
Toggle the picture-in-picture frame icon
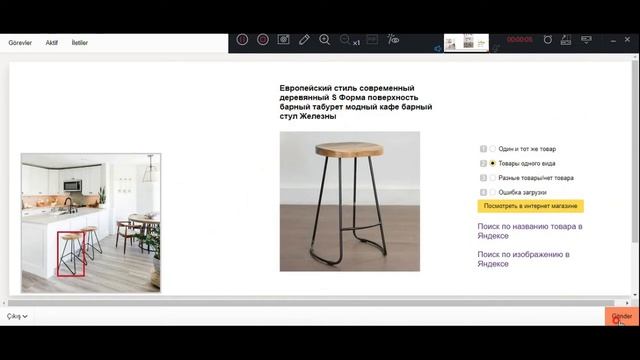pos(372,39)
